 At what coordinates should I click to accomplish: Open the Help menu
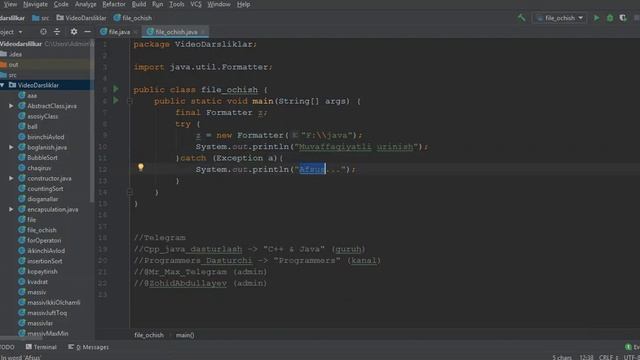(243, 4)
